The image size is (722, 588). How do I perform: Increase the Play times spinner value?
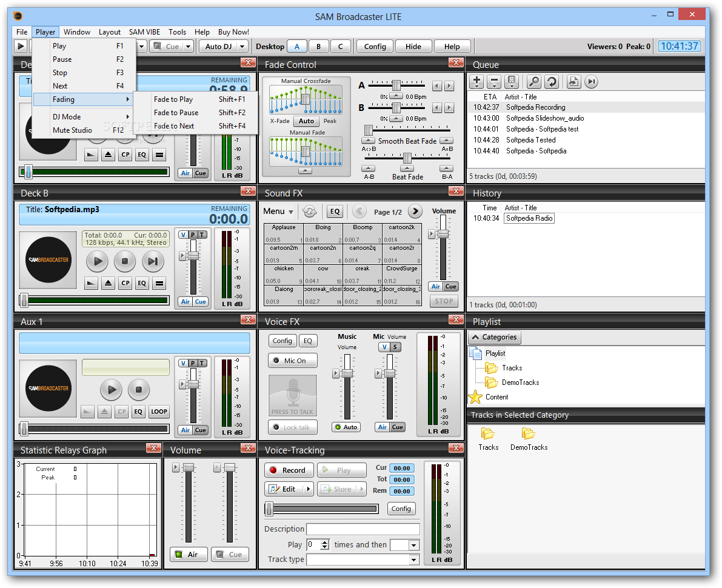[325, 543]
